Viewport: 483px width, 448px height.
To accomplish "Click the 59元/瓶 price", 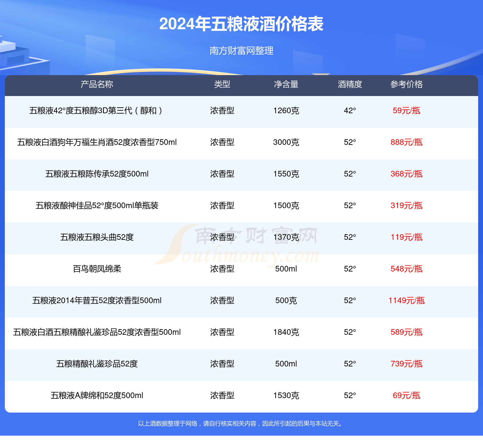I will pyautogui.click(x=407, y=111).
